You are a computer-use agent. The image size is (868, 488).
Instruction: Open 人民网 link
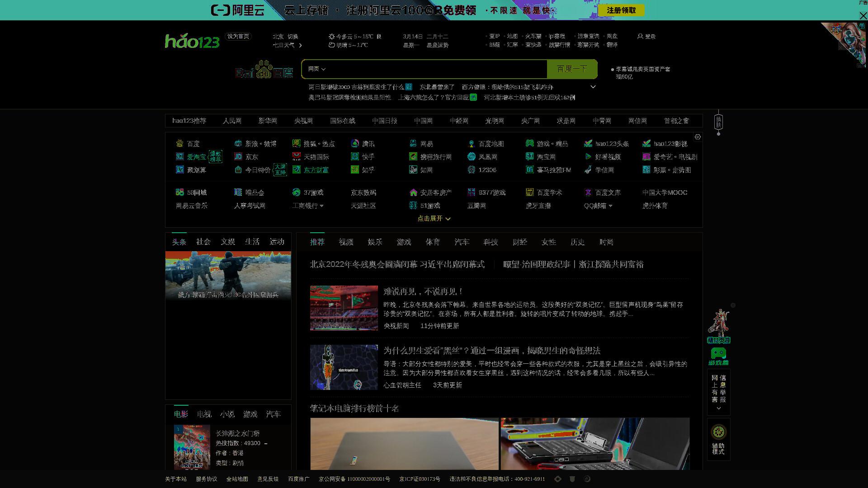pyautogui.click(x=232, y=121)
